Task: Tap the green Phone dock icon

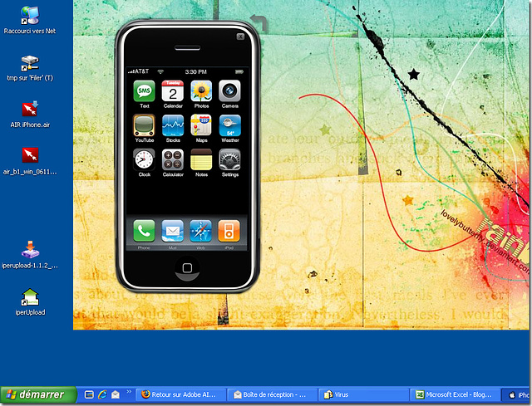Action: 144,231
